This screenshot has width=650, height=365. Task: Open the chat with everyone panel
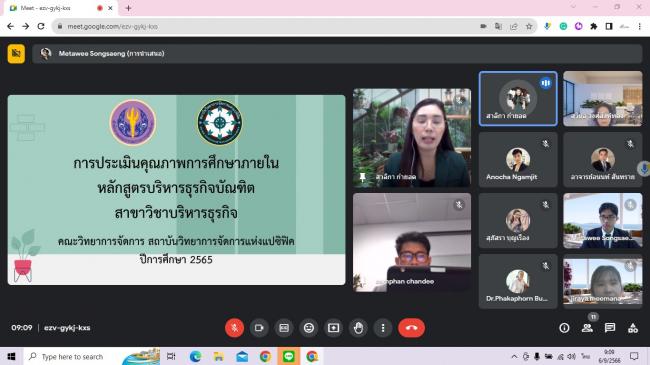[x=610, y=328]
